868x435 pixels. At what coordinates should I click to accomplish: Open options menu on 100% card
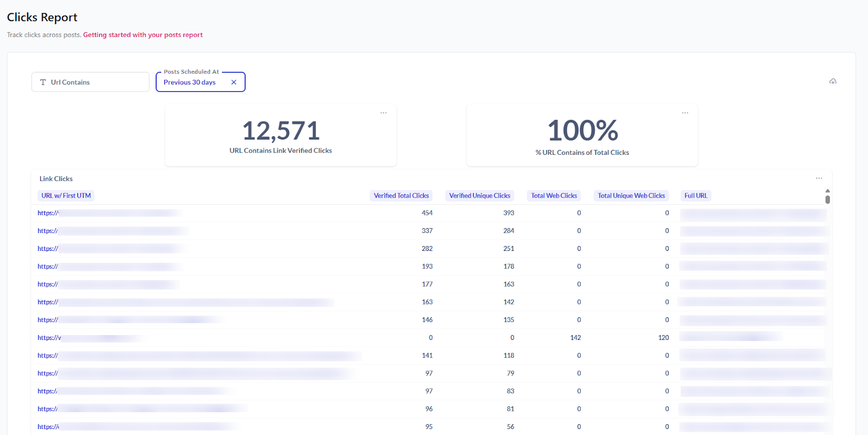click(685, 113)
